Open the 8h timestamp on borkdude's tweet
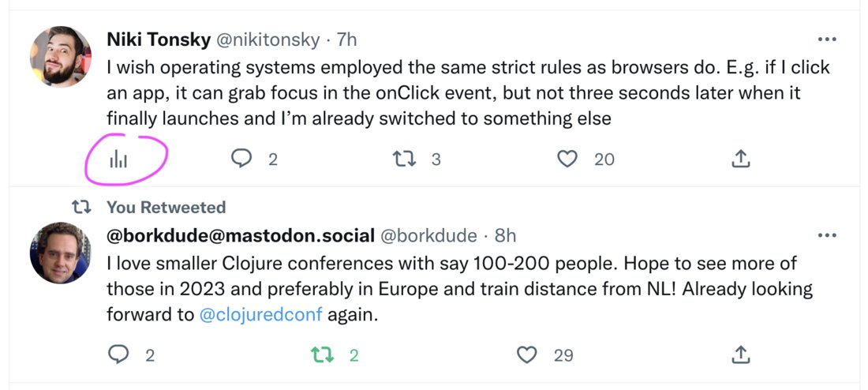This screenshot has width=868, height=390. (505, 235)
